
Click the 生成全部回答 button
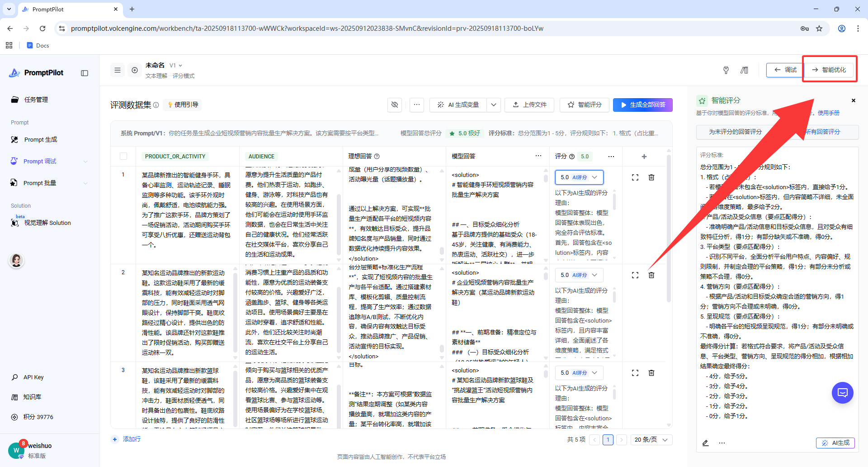642,105
